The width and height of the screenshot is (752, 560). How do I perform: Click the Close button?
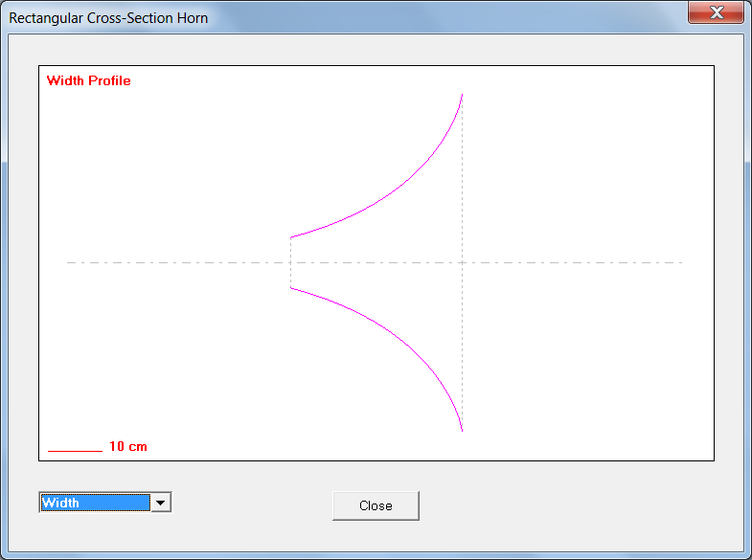(x=376, y=505)
